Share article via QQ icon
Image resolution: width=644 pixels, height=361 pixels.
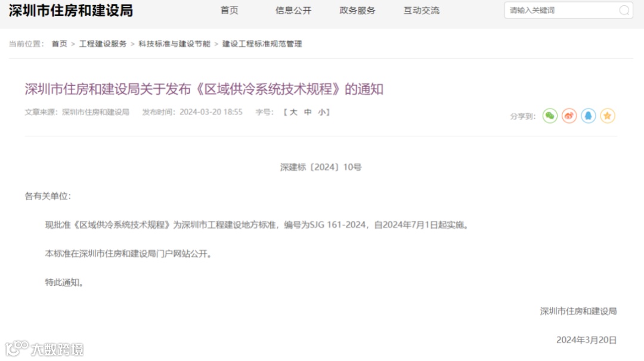pyautogui.click(x=588, y=116)
